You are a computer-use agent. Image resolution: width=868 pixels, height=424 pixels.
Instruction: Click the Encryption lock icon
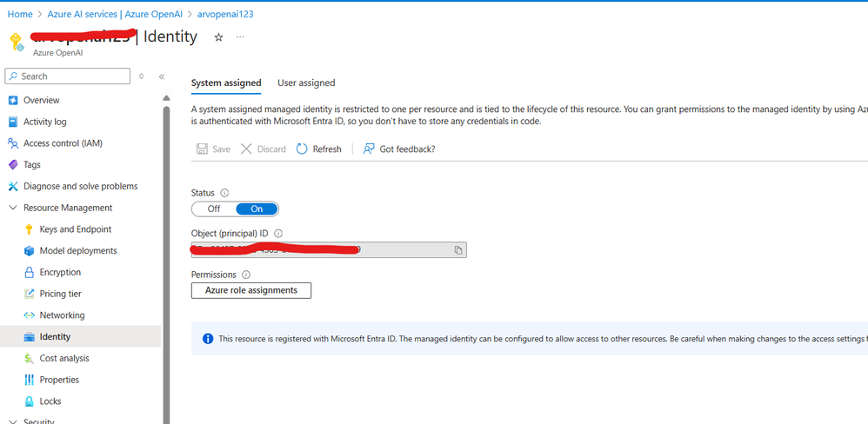pyautogui.click(x=30, y=273)
